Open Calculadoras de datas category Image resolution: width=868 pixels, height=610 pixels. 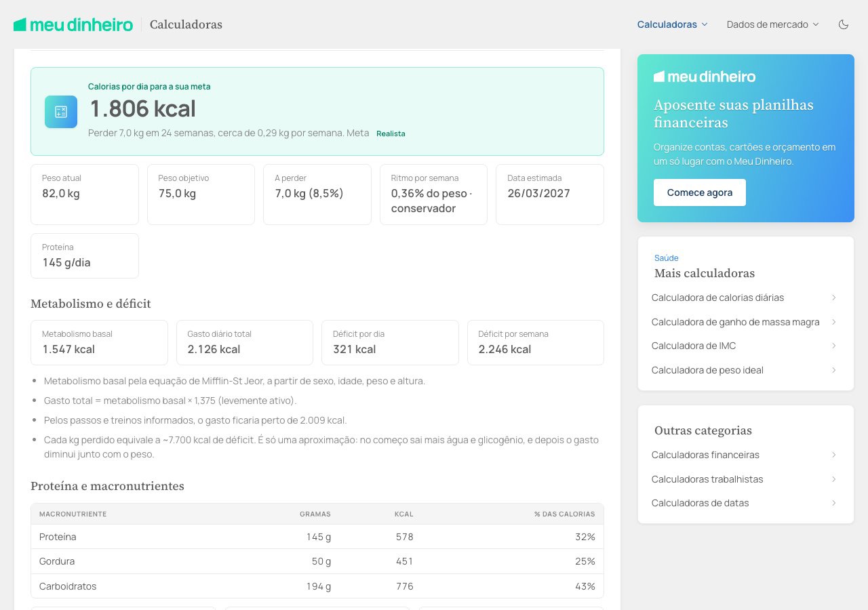click(700, 503)
